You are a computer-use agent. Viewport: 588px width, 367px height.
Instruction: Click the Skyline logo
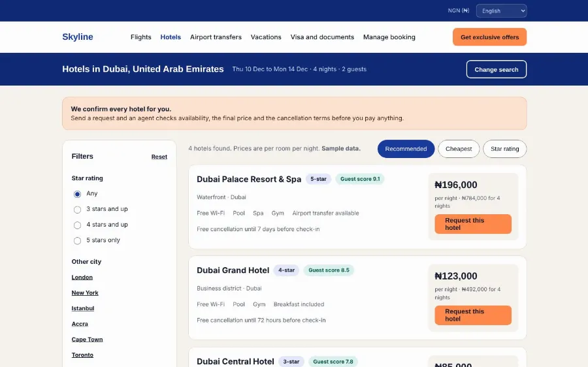(78, 37)
